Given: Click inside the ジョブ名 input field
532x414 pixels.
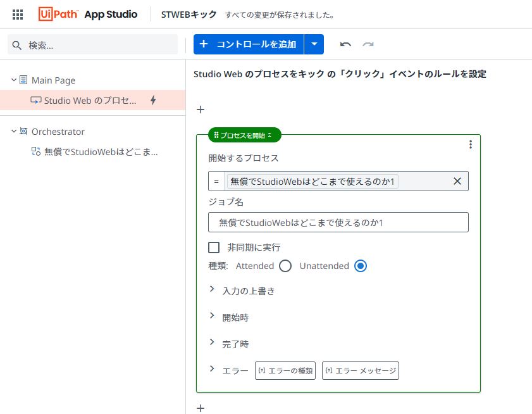Looking at the screenshot, I should tap(338, 222).
